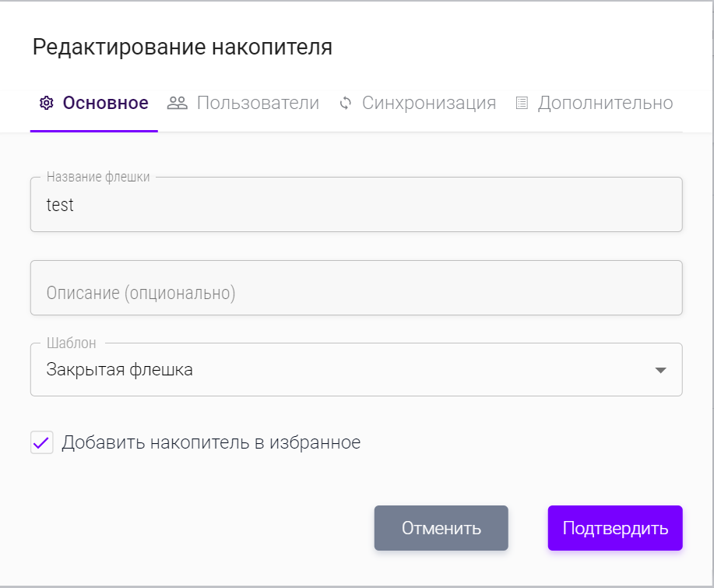Click the people icon beside Пользователи
Screen dimensions: 714x588
pyautogui.click(x=178, y=103)
